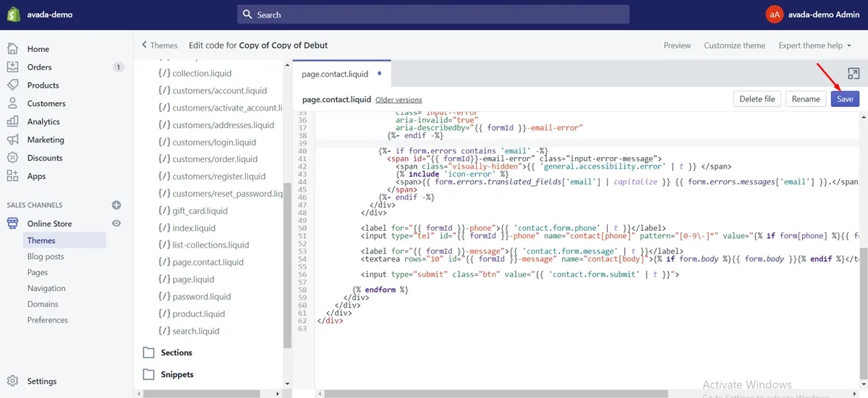Open the Customers person icon

pos(12,103)
